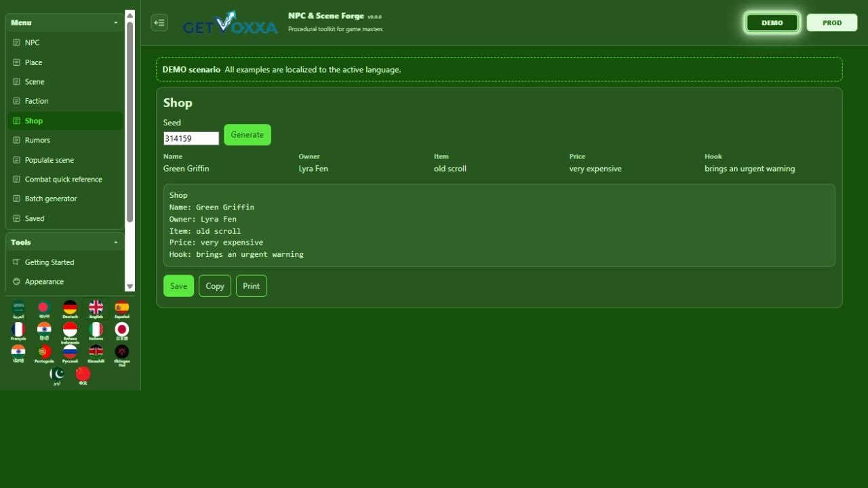The width and height of the screenshot is (868, 488).
Task: Open Combat quick reference
Action: point(64,180)
